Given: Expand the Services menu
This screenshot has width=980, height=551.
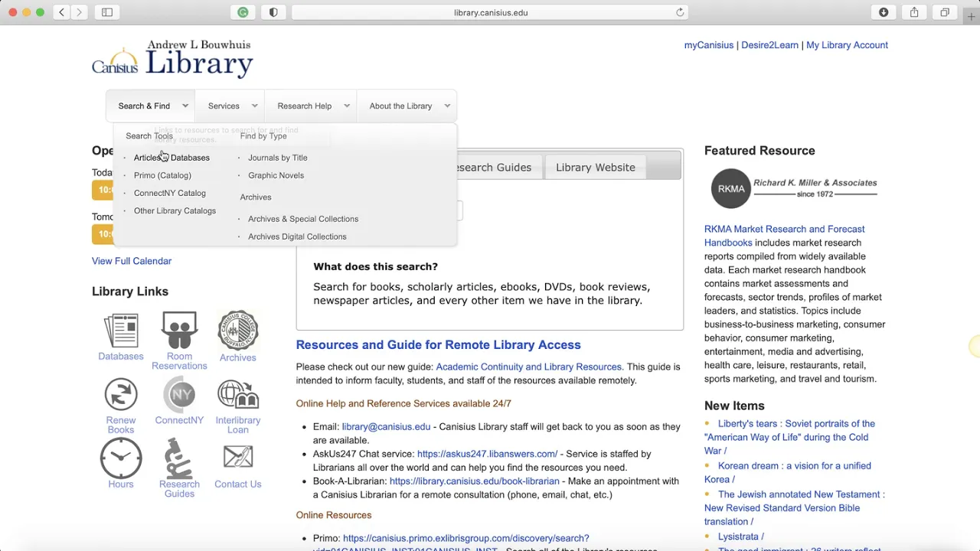Looking at the screenshot, I should coord(231,106).
